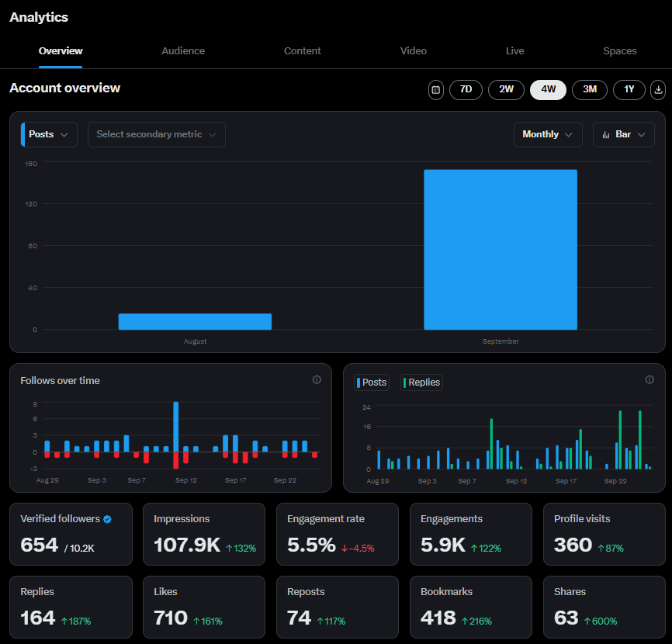Viewport: 672px width, 644px height.
Task: Click the August bar in the chart
Action: [x=195, y=322]
